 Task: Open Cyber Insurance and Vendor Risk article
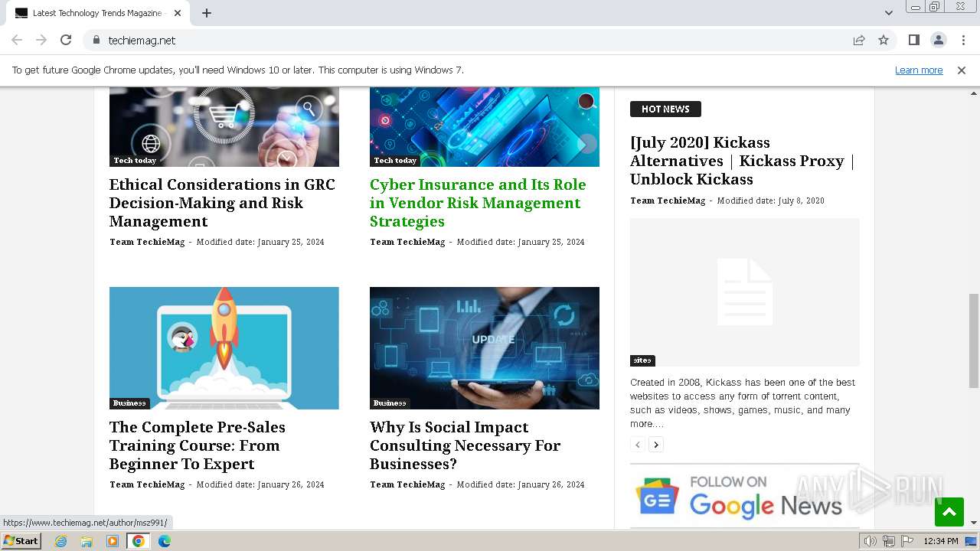478,203
